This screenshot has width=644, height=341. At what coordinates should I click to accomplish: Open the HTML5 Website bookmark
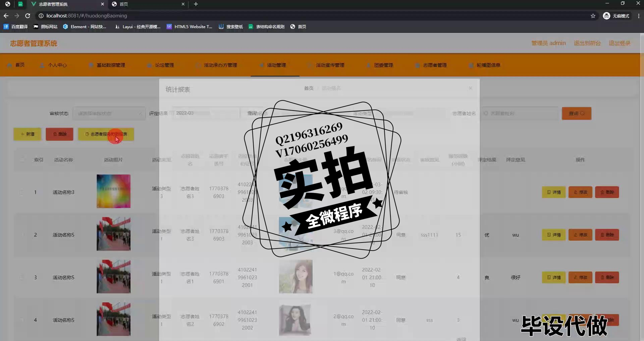pyautogui.click(x=190, y=26)
